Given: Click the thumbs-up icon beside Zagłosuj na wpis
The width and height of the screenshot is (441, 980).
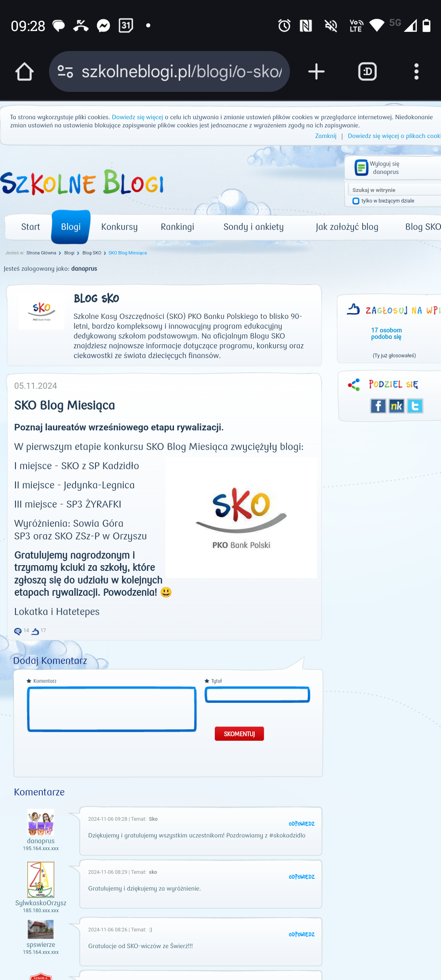Looking at the screenshot, I should pos(353,309).
